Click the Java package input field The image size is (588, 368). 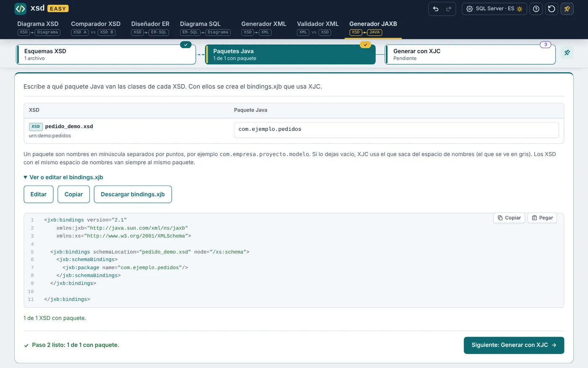point(396,130)
